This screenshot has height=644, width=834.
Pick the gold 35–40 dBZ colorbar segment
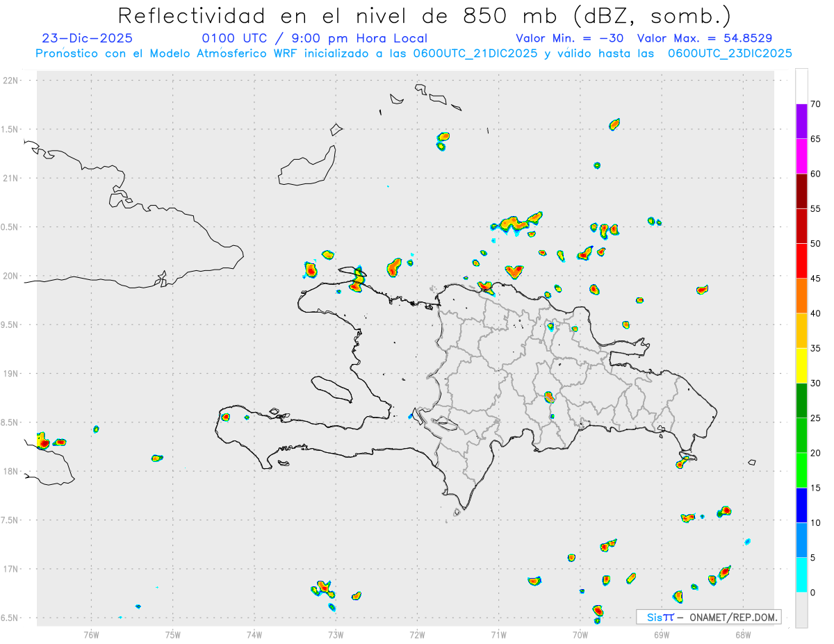click(x=801, y=331)
